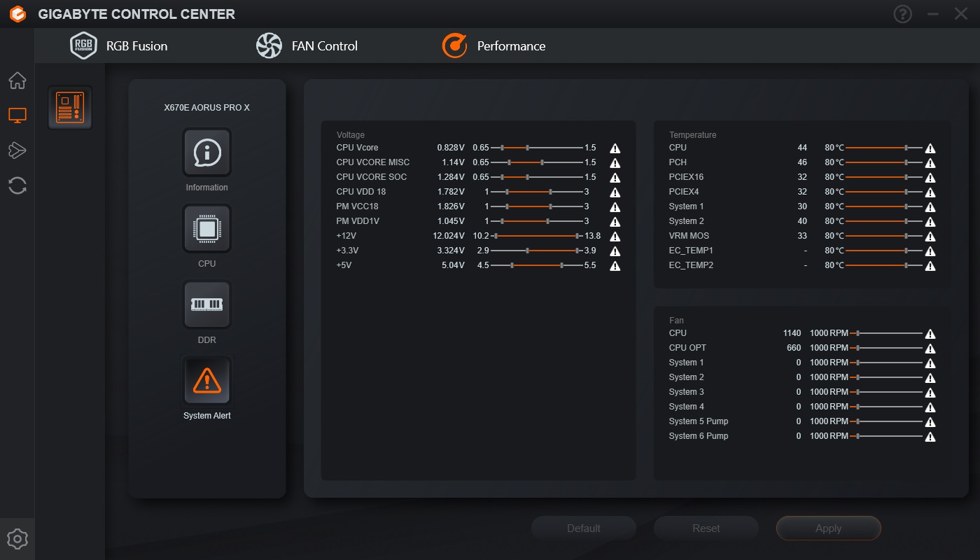Click the CPU OPT fan RPM slider
This screenshot has width=980, height=560.
click(x=885, y=348)
